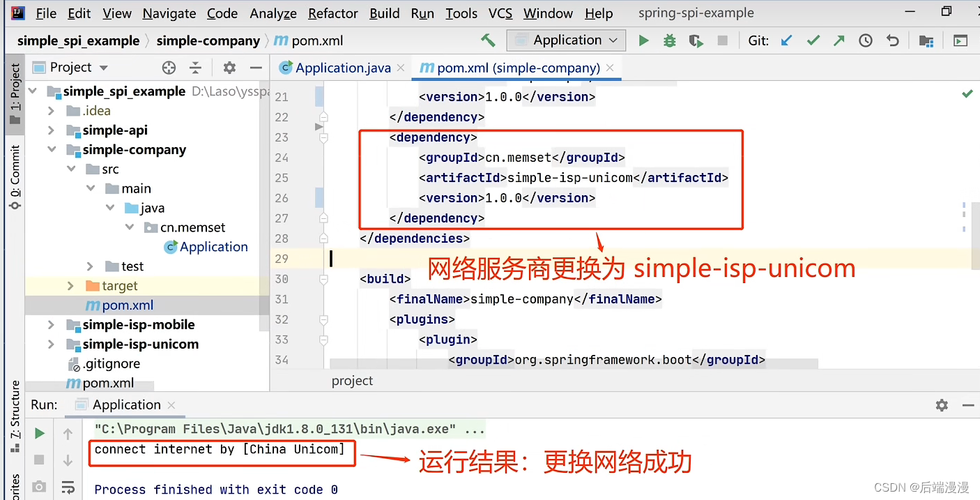Click the rightmost main toolbar icon
980x500 pixels.
coord(960,40)
